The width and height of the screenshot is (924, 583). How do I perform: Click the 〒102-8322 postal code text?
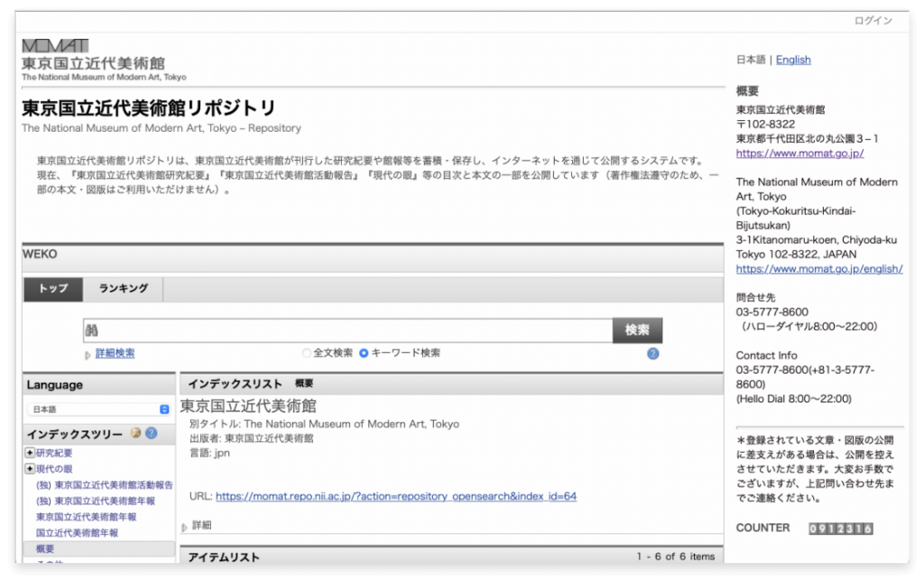(x=765, y=125)
